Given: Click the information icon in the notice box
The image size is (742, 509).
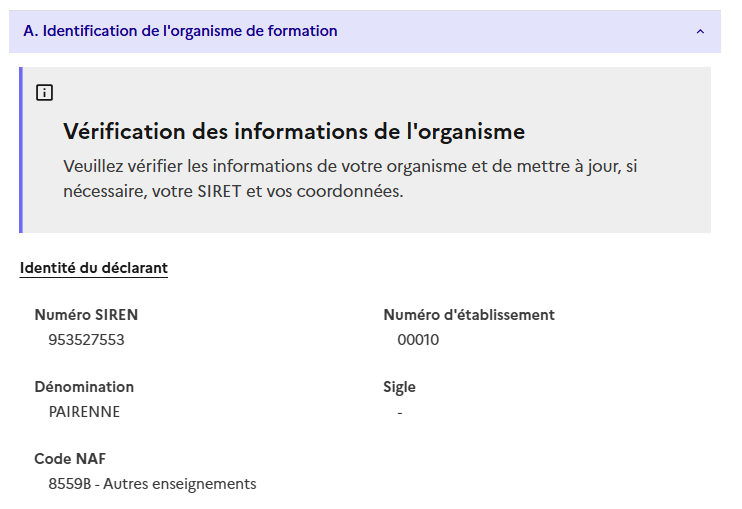Looking at the screenshot, I should pyautogui.click(x=44, y=93).
